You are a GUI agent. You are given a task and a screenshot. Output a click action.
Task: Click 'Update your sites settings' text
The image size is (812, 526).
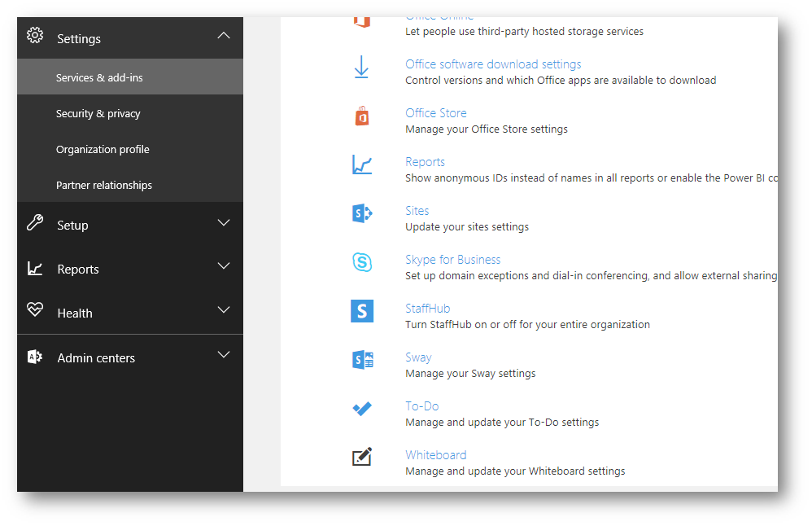(x=467, y=227)
